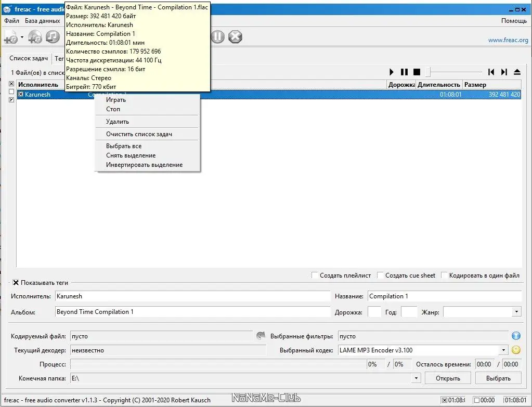Open the destination folder dropdown arrow

tap(415, 378)
